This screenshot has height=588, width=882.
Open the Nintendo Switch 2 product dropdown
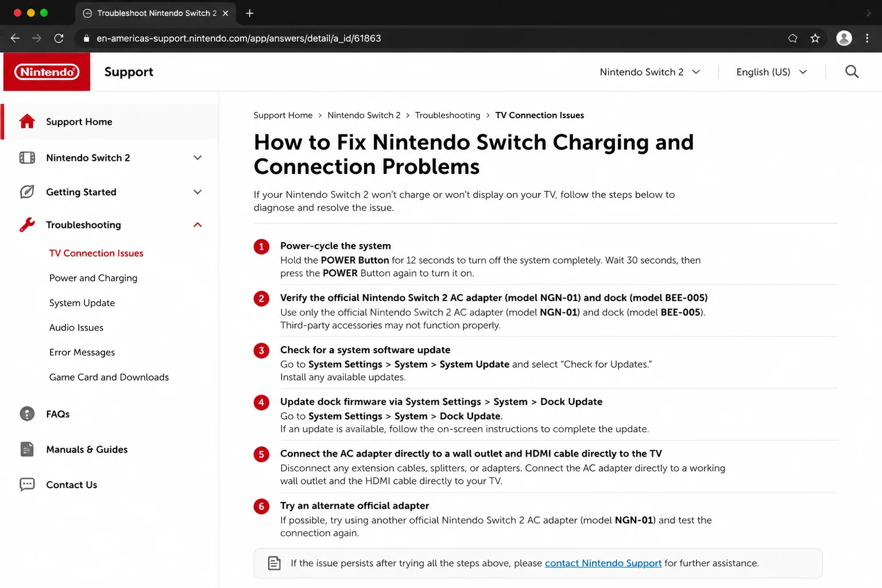[649, 72]
